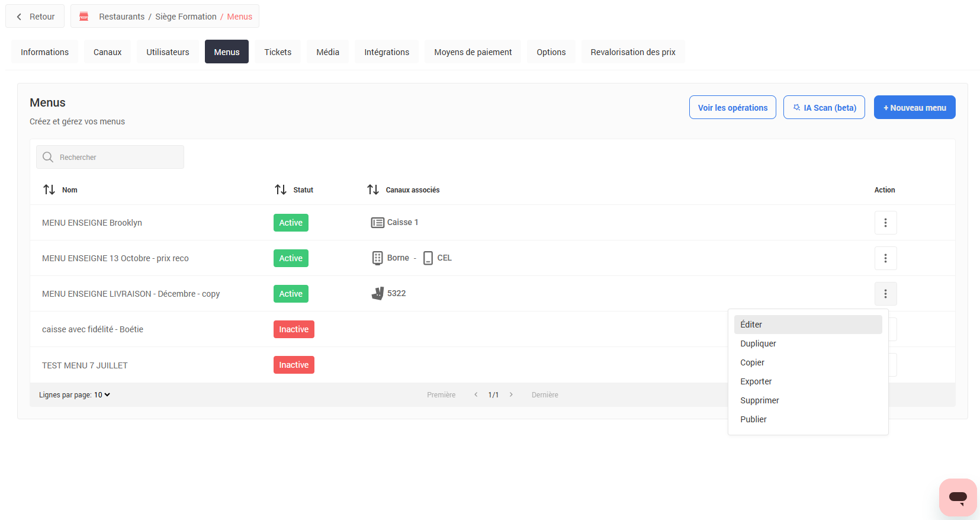Choose Supprimer in the action menu
Screen dimensions: 980x520
[x=759, y=400]
